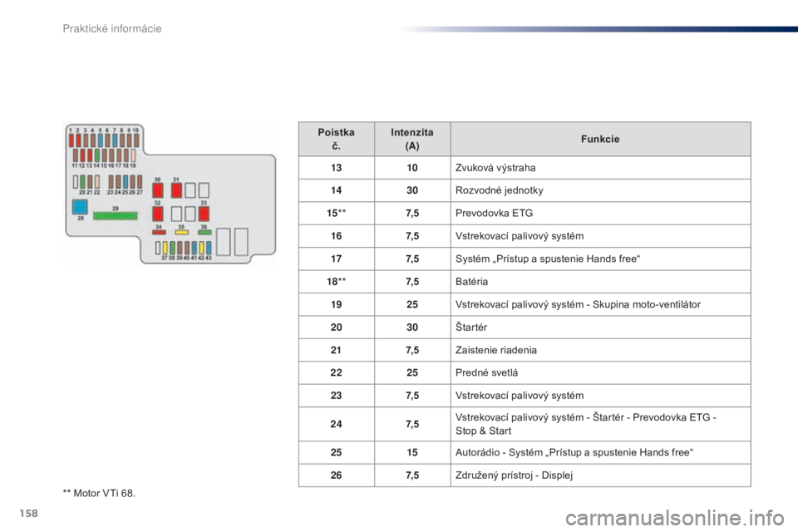Click the '** Motor VTi 68.' footnote
Viewport: 798px width, 532px height.
[99, 493]
